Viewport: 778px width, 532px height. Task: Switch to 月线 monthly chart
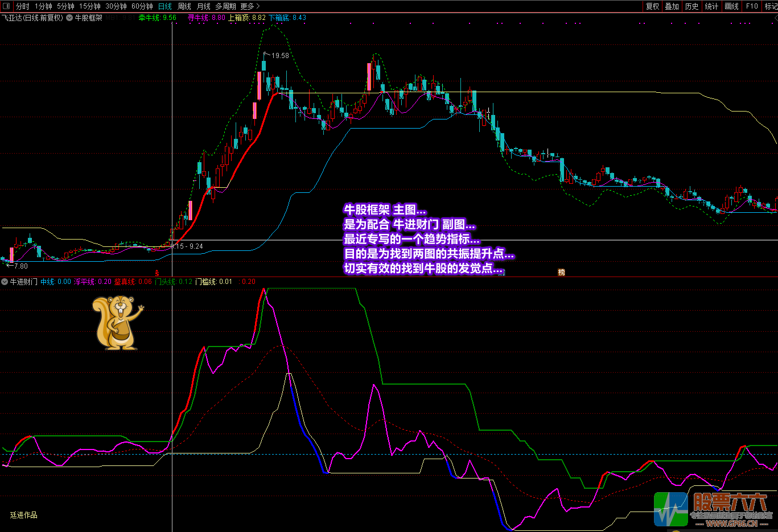(x=204, y=6)
